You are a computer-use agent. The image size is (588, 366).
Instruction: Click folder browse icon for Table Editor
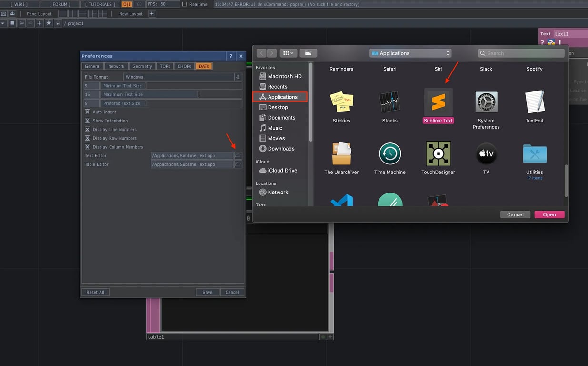(x=238, y=164)
